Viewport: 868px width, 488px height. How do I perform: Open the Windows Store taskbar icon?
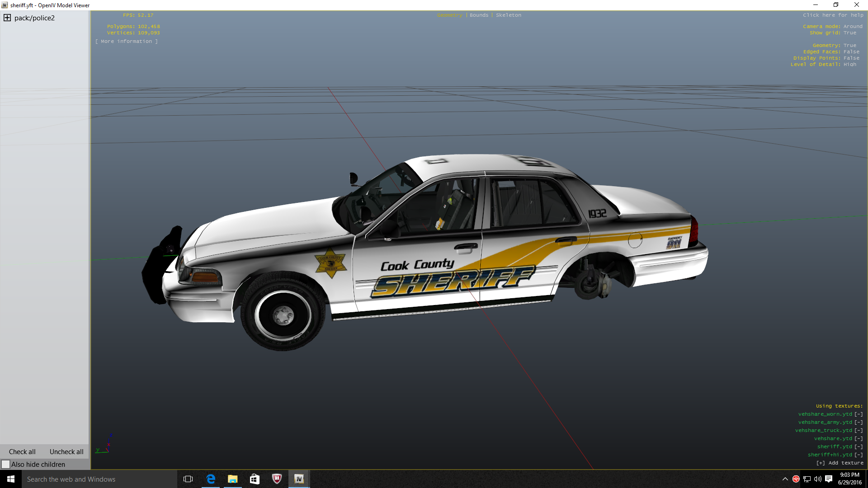[255, 479]
